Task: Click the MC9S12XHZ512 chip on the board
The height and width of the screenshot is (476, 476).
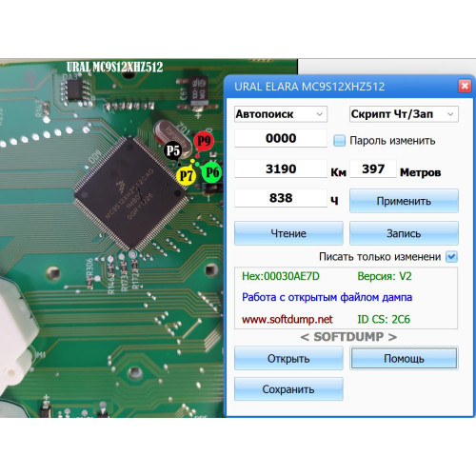Action: (x=130, y=193)
